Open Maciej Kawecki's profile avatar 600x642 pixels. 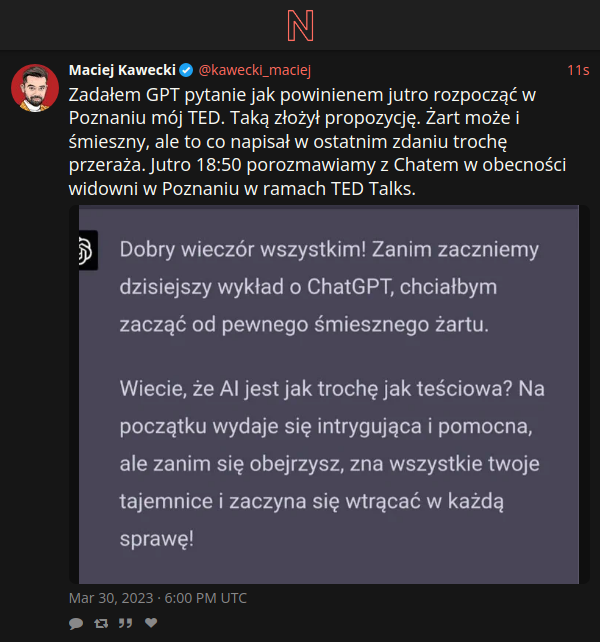coord(34,88)
